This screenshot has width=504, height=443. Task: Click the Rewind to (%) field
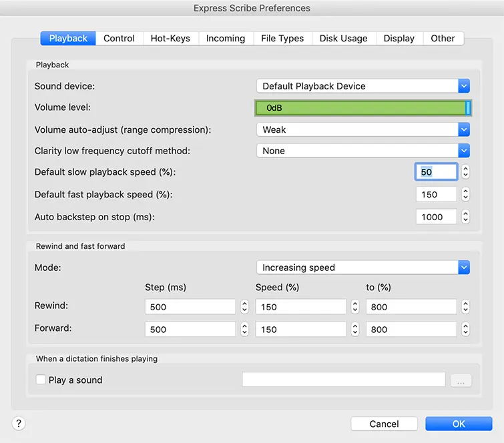[411, 307]
